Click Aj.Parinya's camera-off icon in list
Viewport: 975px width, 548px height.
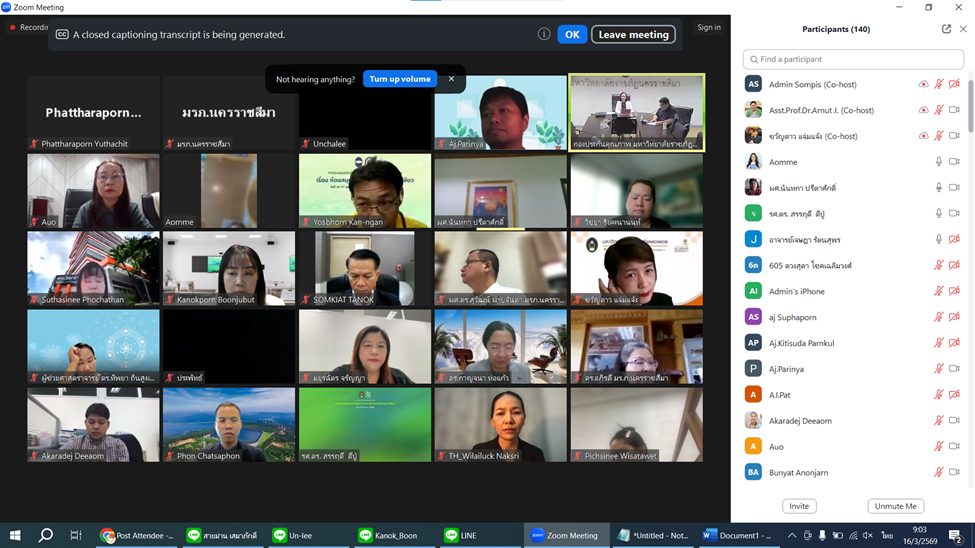pos(954,369)
